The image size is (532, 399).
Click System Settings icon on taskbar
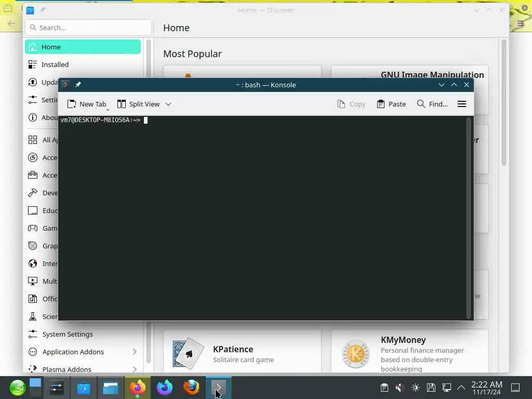click(56, 388)
